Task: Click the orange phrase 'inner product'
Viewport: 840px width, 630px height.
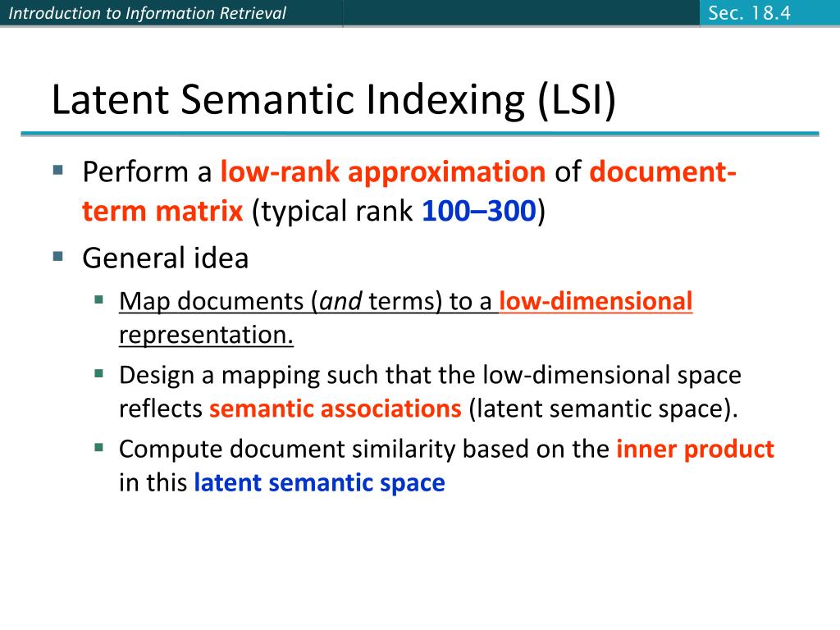Action: pos(696,449)
